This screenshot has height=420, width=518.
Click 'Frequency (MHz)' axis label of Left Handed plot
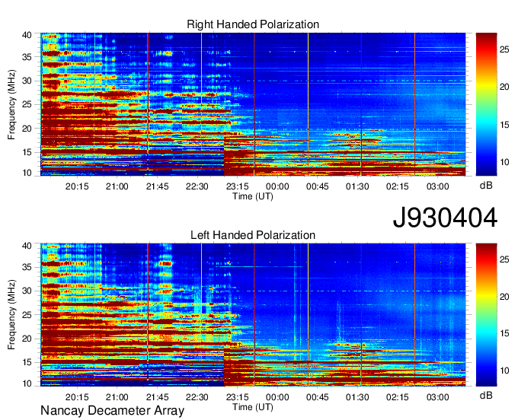11,315
